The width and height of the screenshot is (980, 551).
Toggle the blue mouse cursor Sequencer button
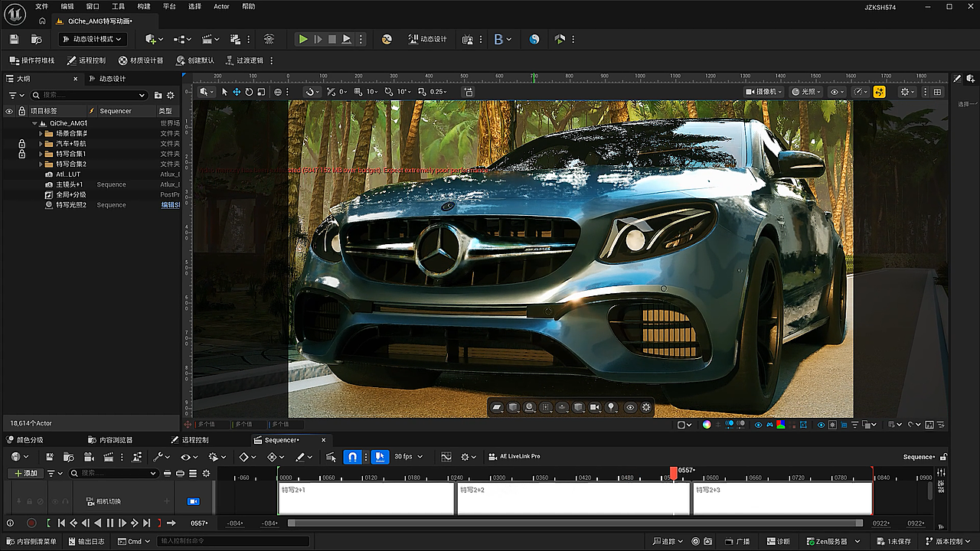381,457
